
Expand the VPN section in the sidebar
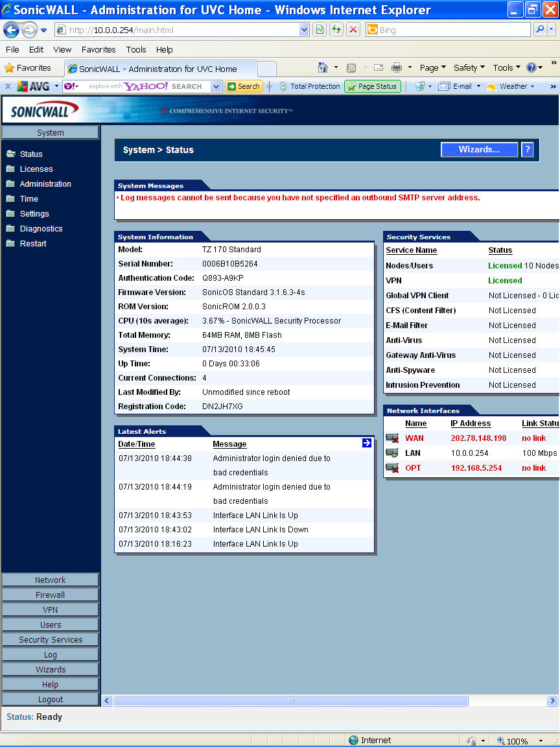pyautogui.click(x=51, y=610)
